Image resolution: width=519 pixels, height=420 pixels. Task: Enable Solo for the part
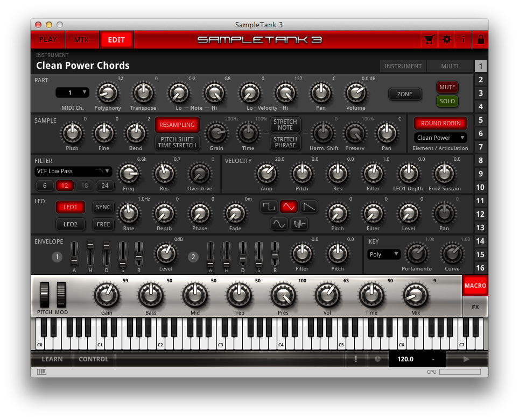447,100
